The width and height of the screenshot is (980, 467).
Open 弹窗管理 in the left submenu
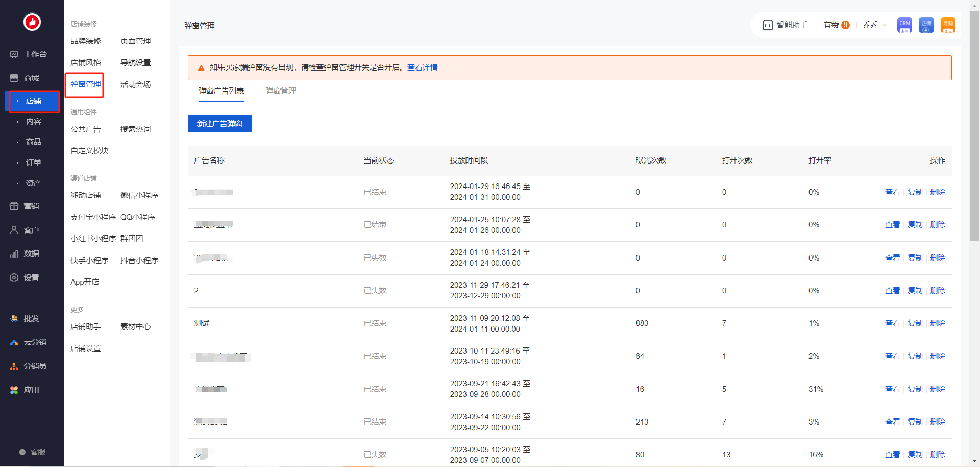point(86,84)
